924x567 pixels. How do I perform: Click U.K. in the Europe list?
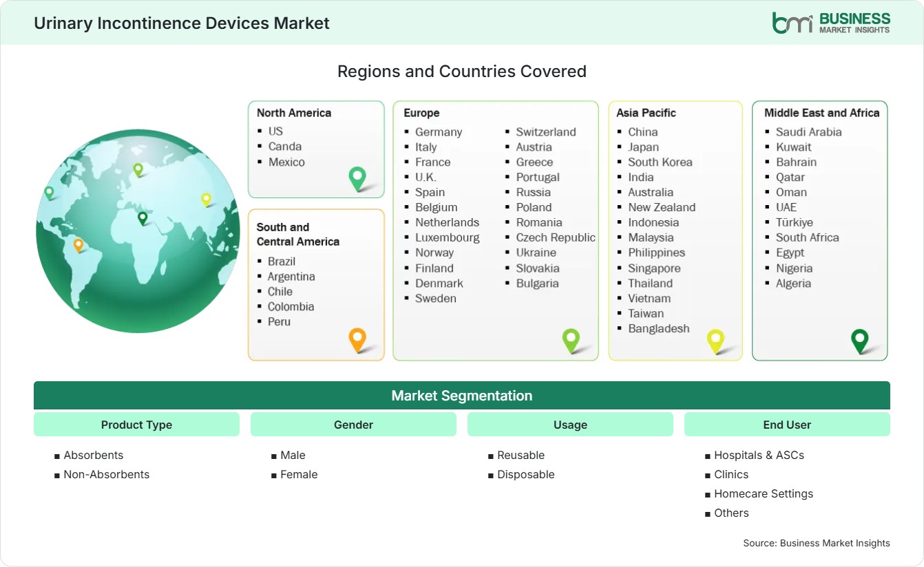click(426, 177)
